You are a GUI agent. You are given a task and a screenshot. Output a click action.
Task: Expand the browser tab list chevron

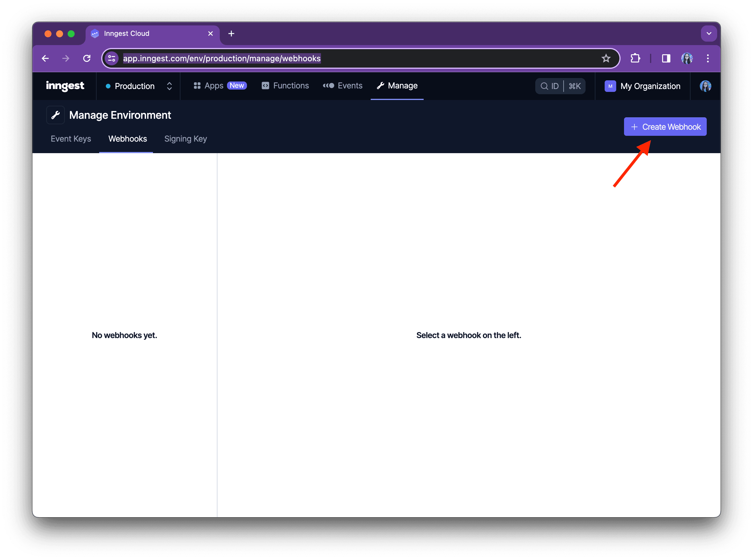[x=709, y=33]
